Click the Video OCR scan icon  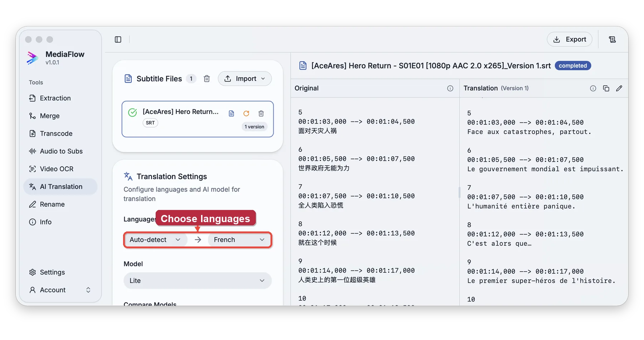33,169
